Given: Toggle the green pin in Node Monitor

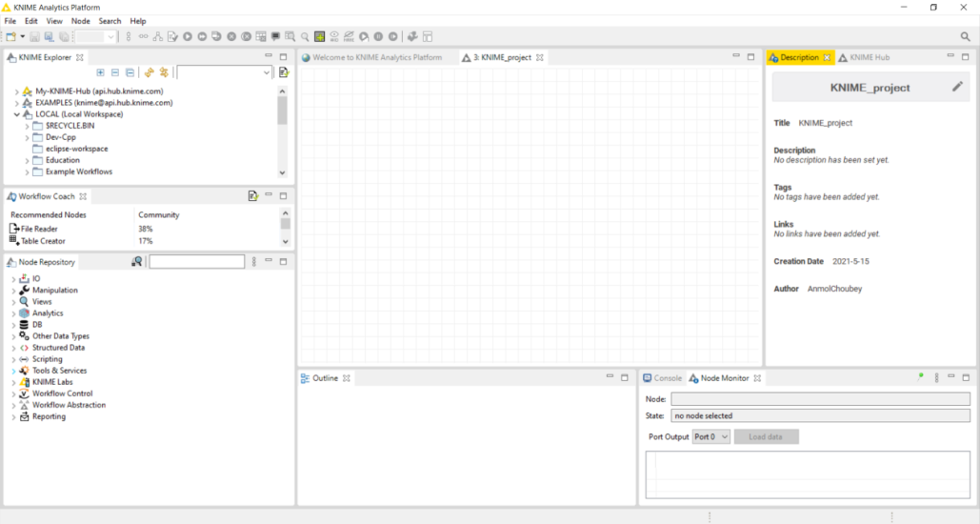Looking at the screenshot, I should tap(920, 377).
